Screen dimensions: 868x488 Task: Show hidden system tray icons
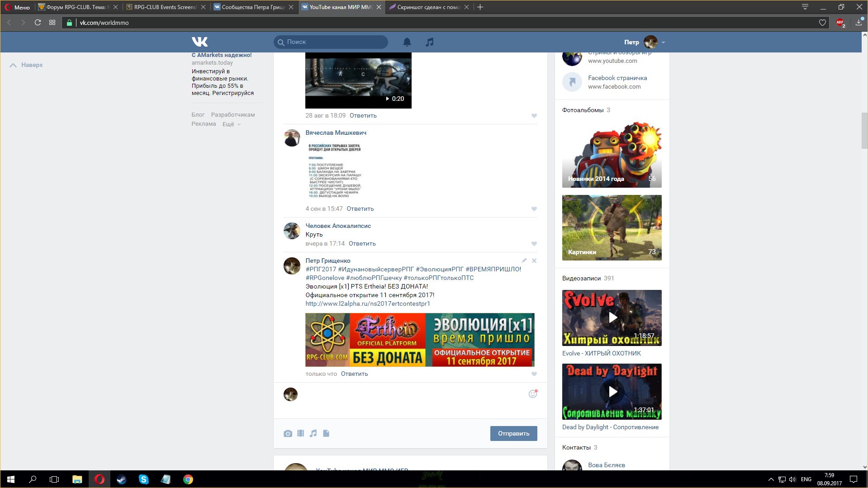pos(771,479)
